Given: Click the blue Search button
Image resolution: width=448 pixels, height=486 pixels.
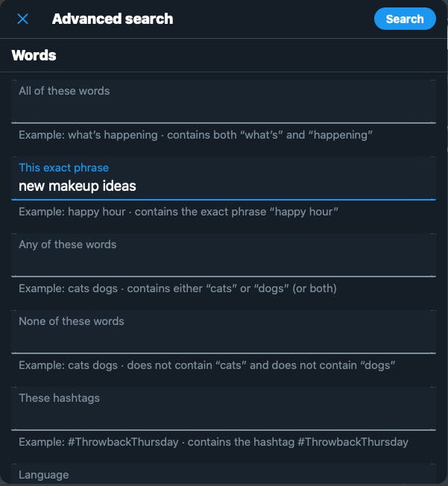Looking at the screenshot, I should [405, 19].
